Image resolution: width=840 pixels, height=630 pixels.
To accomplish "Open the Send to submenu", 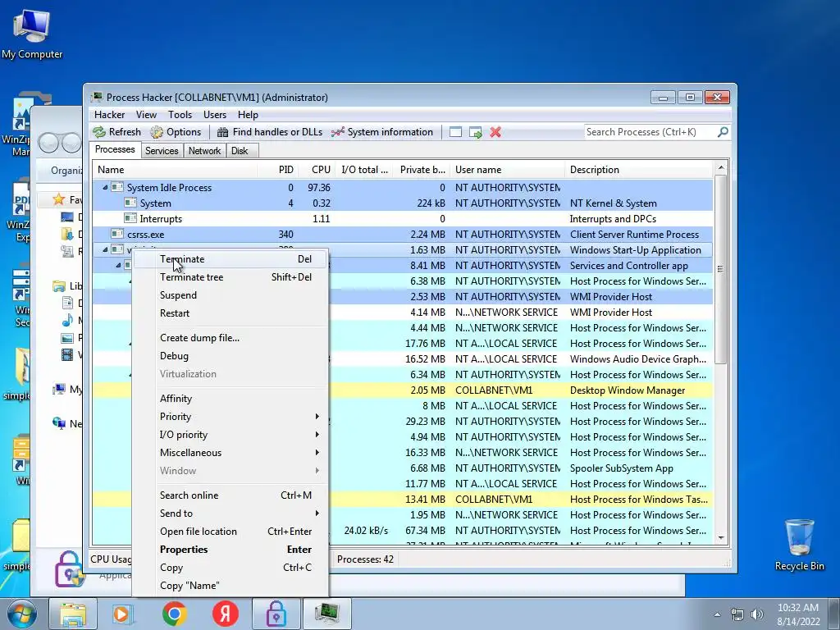I will coord(231,514).
